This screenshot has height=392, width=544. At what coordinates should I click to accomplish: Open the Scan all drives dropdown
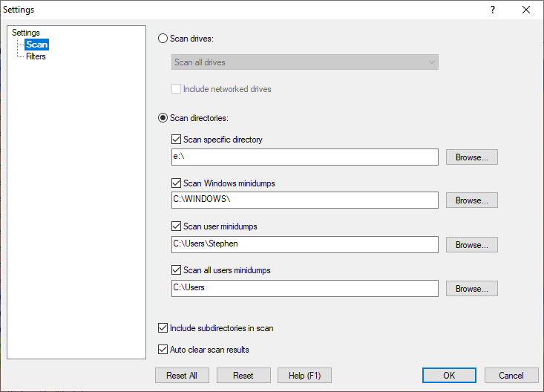click(x=304, y=62)
